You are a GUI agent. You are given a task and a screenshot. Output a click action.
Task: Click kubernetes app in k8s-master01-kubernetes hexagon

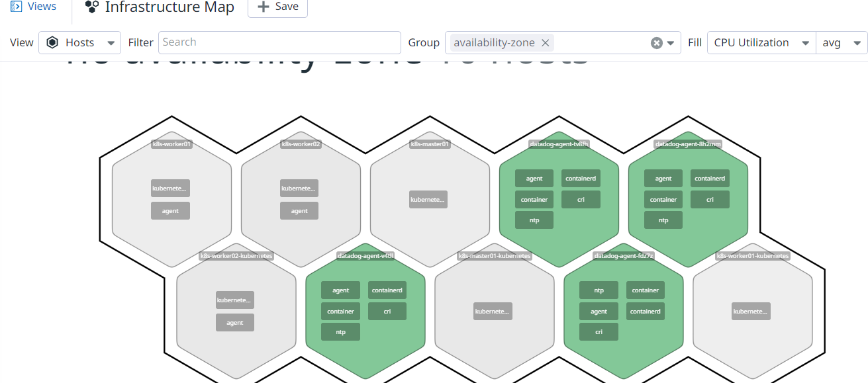[493, 312]
